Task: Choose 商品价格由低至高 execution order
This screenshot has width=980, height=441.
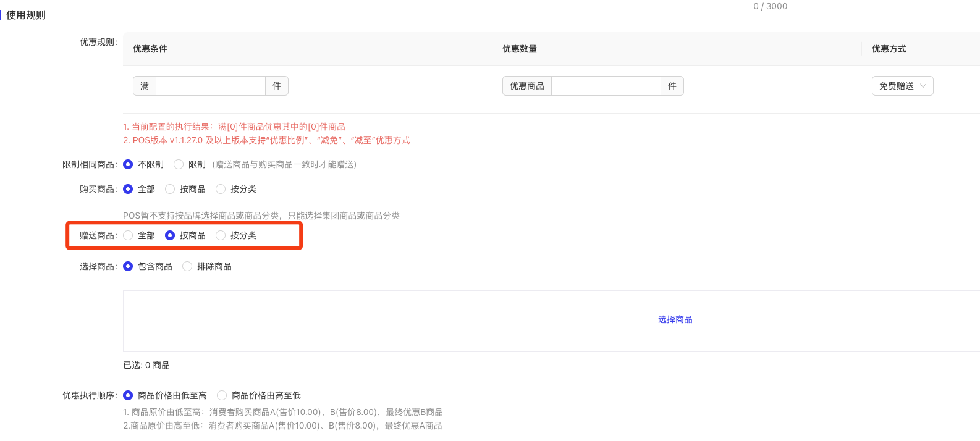Action: (128, 395)
